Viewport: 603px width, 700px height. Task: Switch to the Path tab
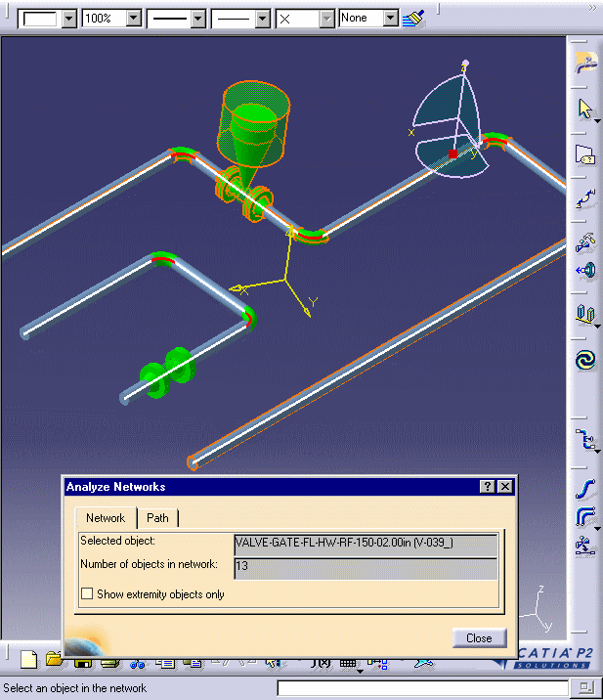click(x=157, y=518)
